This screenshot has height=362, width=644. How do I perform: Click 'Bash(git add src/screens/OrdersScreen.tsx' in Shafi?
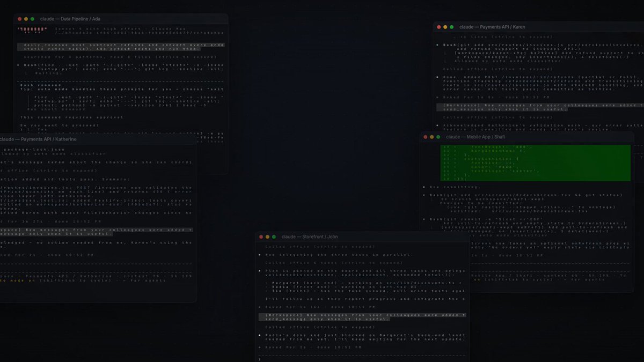click(x=526, y=195)
